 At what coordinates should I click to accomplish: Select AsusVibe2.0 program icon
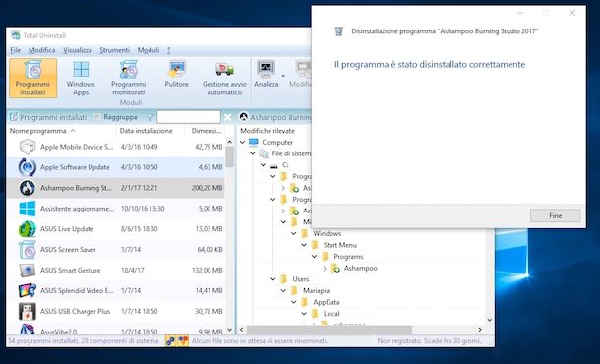[x=28, y=330]
